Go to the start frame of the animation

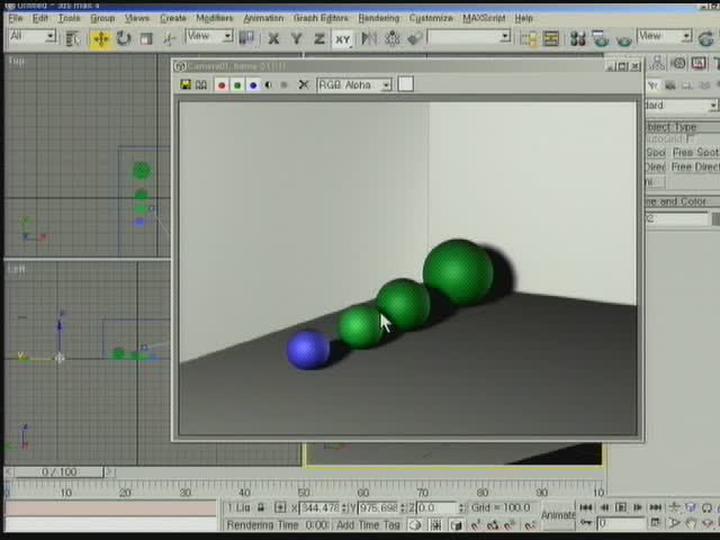[x=585, y=507]
